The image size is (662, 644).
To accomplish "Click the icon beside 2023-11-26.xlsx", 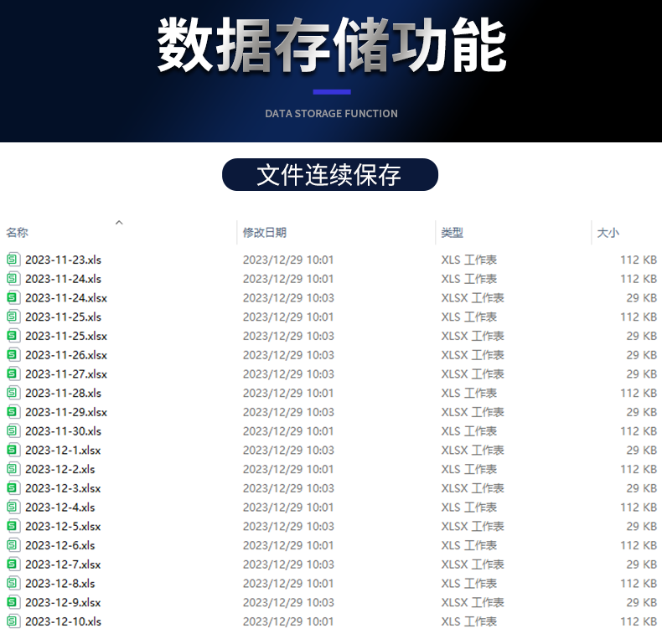I will (x=13, y=355).
